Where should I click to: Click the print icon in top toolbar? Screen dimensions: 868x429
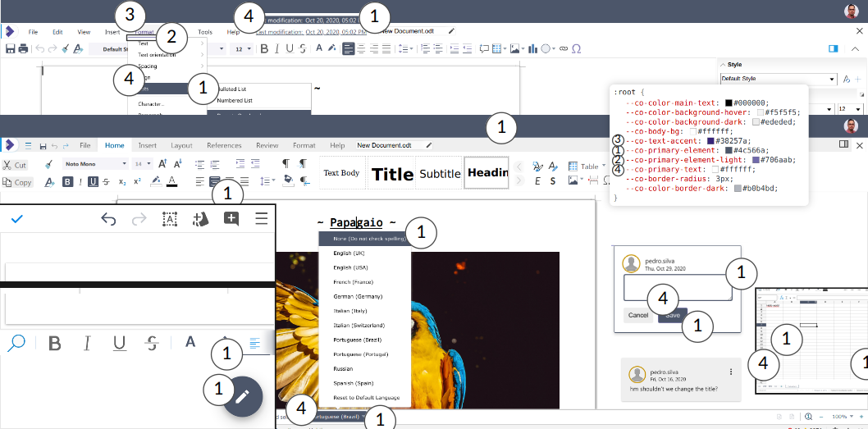click(x=23, y=49)
